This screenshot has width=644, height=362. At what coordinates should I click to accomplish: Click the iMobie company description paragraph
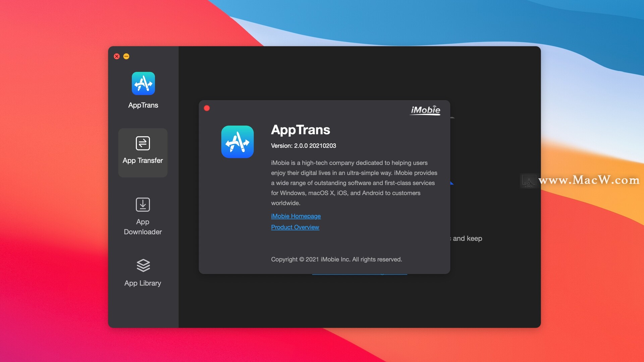[354, 183]
